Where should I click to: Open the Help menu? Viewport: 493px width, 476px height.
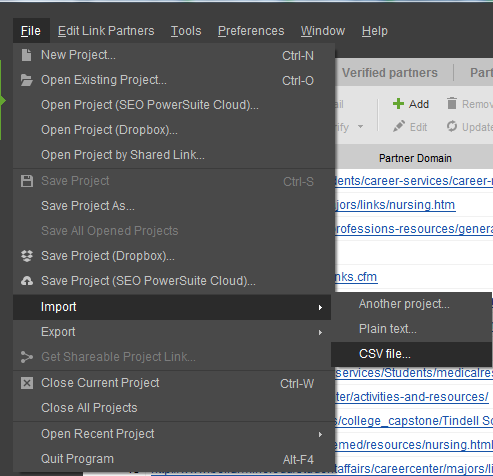pos(375,31)
